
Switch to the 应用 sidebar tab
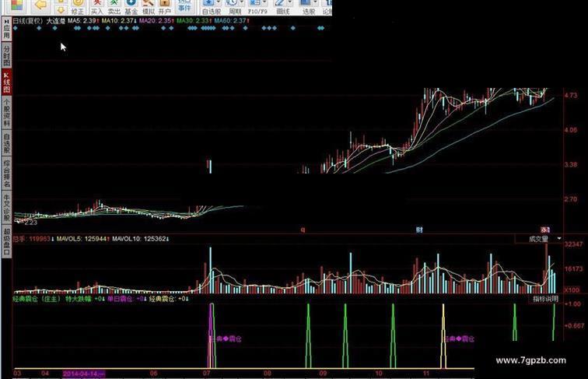pos(6,30)
